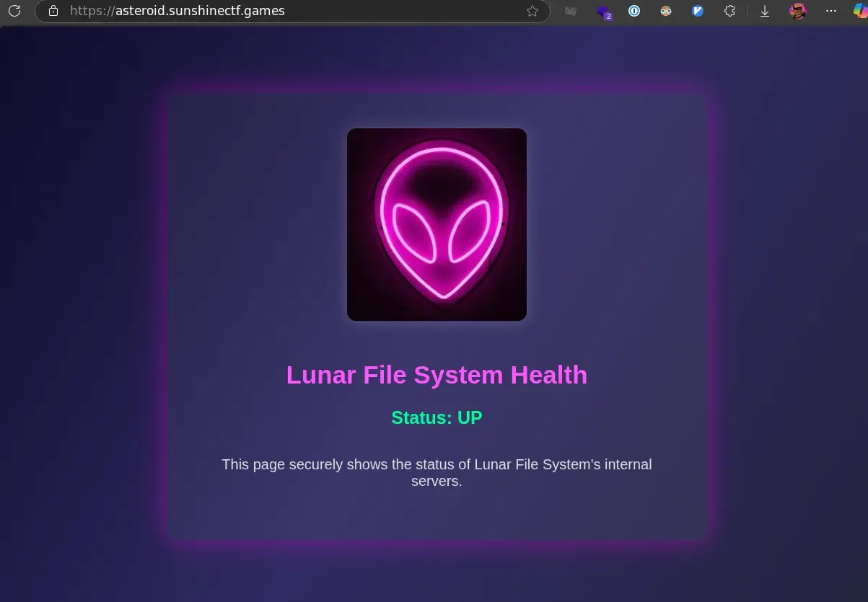Viewport: 868px width, 602px height.
Task: Click the asteroid.sunshinectf.games URL text
Action: point(177,11)
